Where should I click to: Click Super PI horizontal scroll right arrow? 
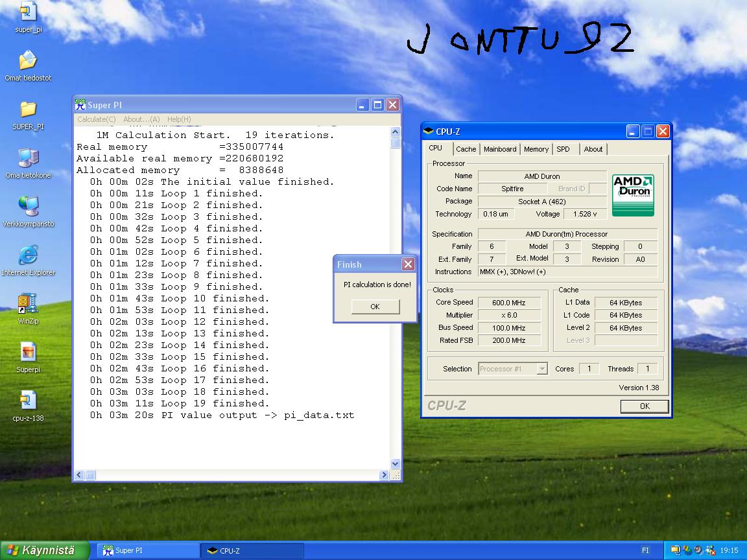pos(384,474)
